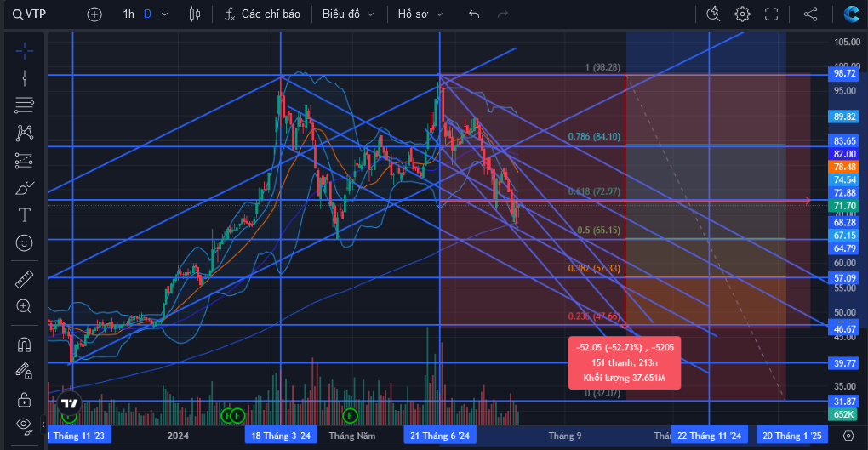Select the text annotation tool

coord(25,214)
